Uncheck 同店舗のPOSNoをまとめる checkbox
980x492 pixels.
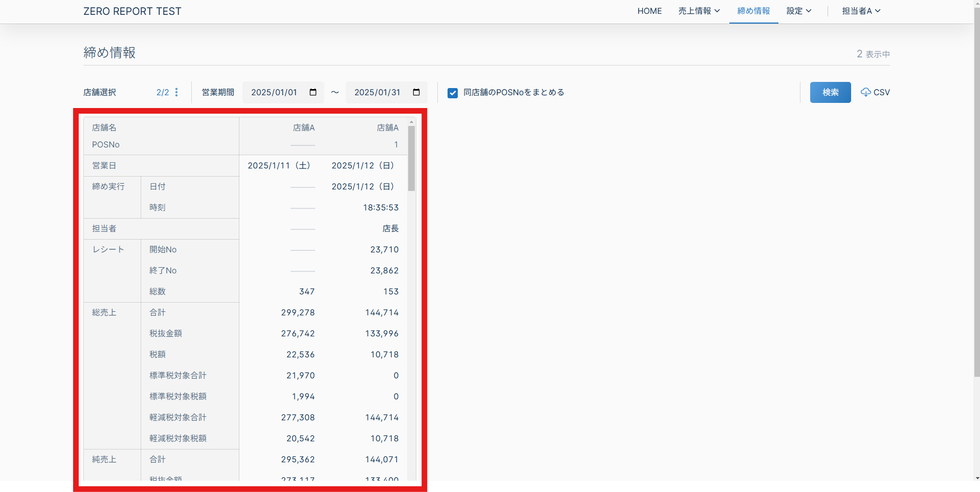(453, 93)
